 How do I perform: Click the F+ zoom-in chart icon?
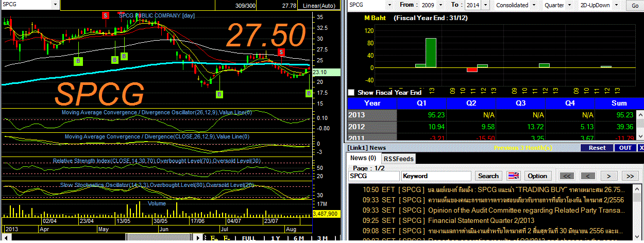pos(213,238)
